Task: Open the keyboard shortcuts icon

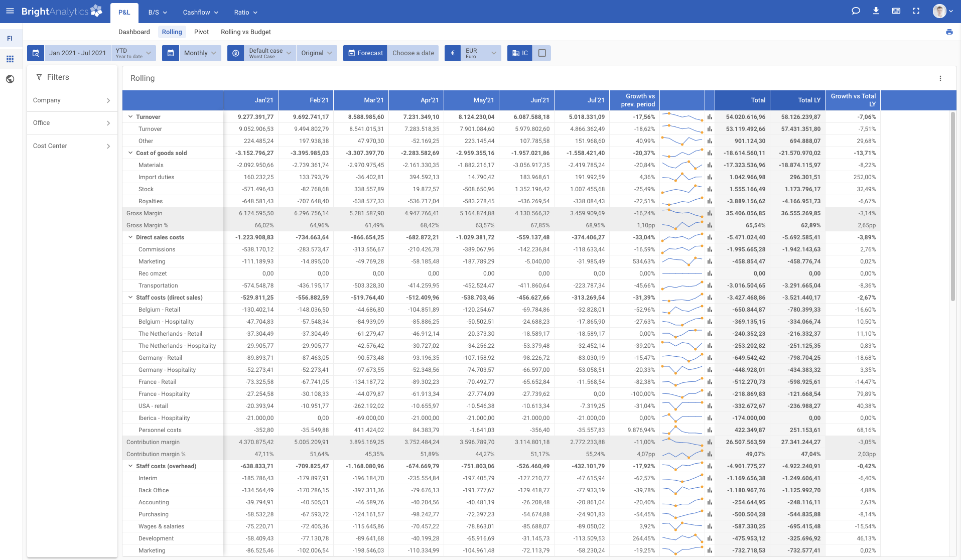Action: pyautogui.click(x=896, y=11)
